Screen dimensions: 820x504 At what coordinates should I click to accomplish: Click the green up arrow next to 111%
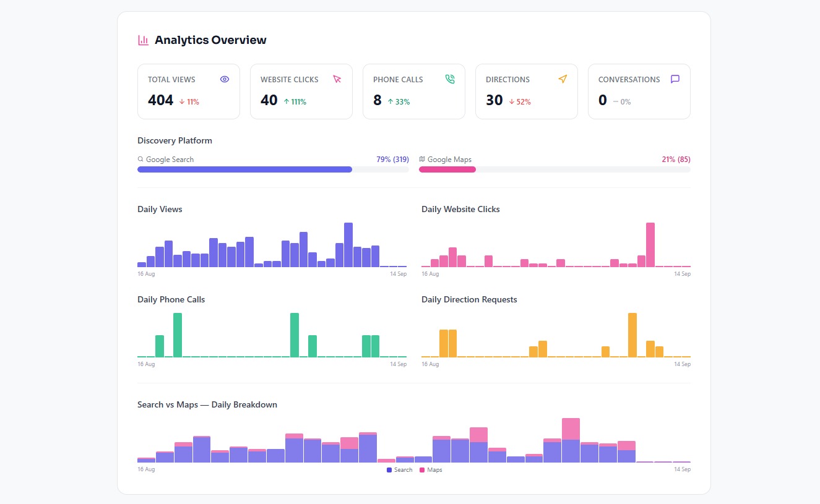coord(287,101)
